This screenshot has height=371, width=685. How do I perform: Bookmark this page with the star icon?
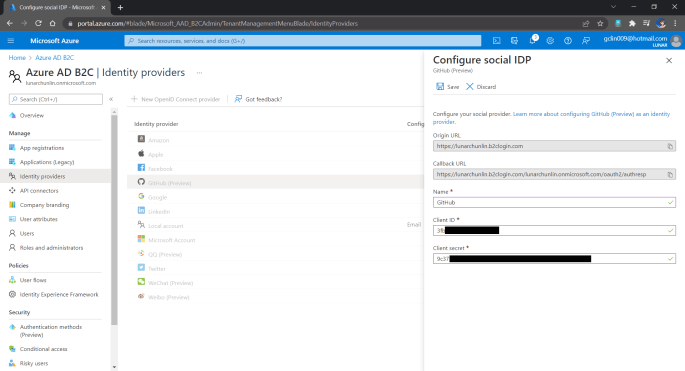pyautogui.click(x=600, y=24)
